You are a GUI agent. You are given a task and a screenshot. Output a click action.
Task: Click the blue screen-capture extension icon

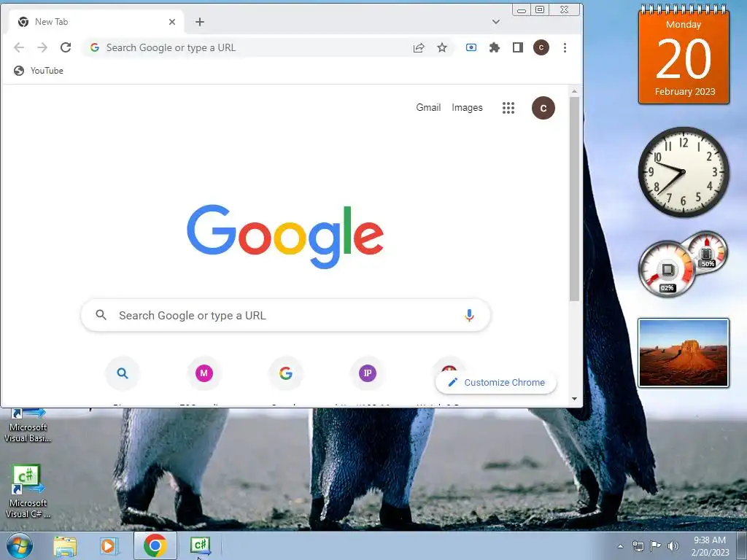click(x=471, y=47)
